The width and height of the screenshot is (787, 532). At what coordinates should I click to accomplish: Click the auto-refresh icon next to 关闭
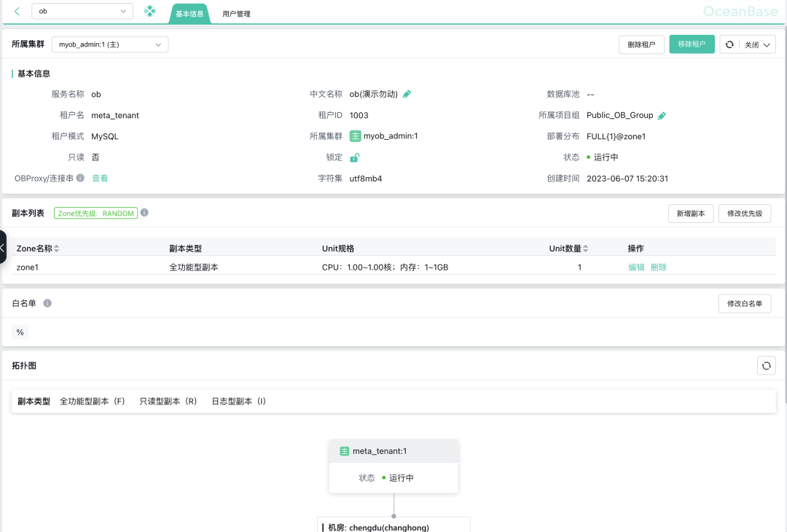729,44
